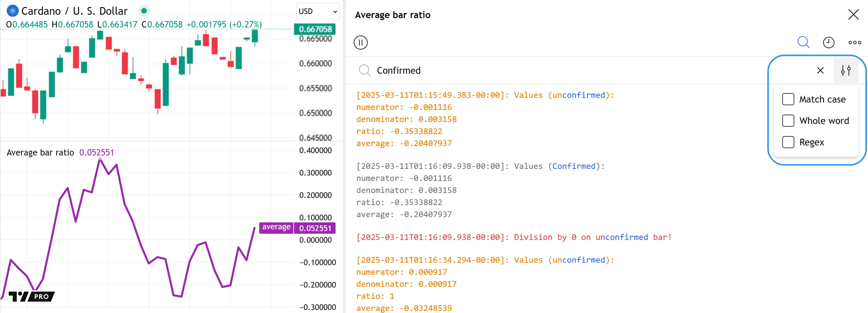Clear the search field with the X
The width and height of the screenshot is (868, 313).
point(820,70)
